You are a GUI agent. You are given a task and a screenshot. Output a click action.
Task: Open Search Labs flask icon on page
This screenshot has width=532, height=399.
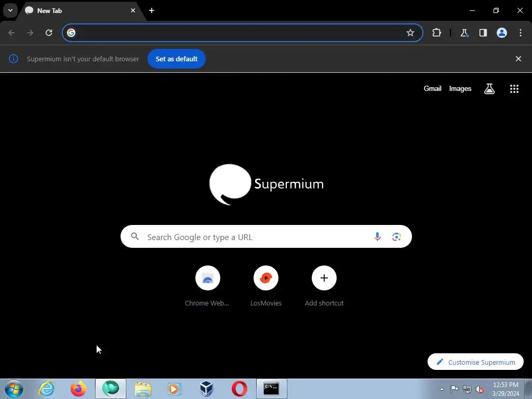(x=489, y=88)
